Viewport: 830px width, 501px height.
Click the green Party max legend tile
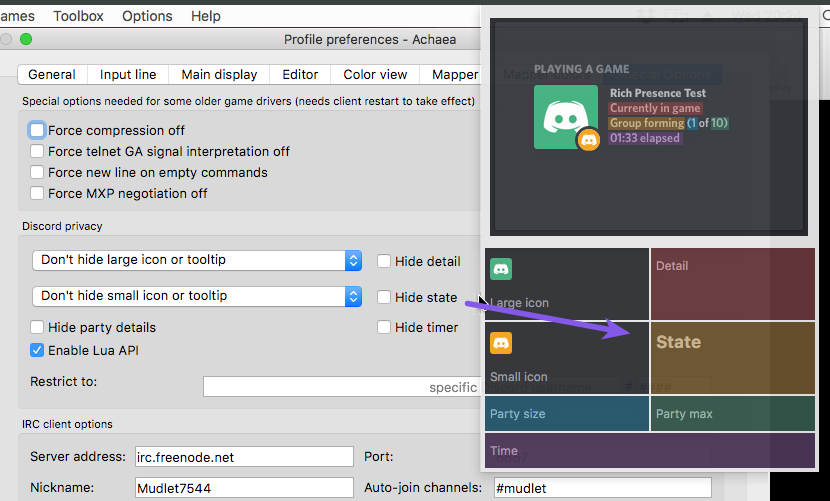pos(733,414)
